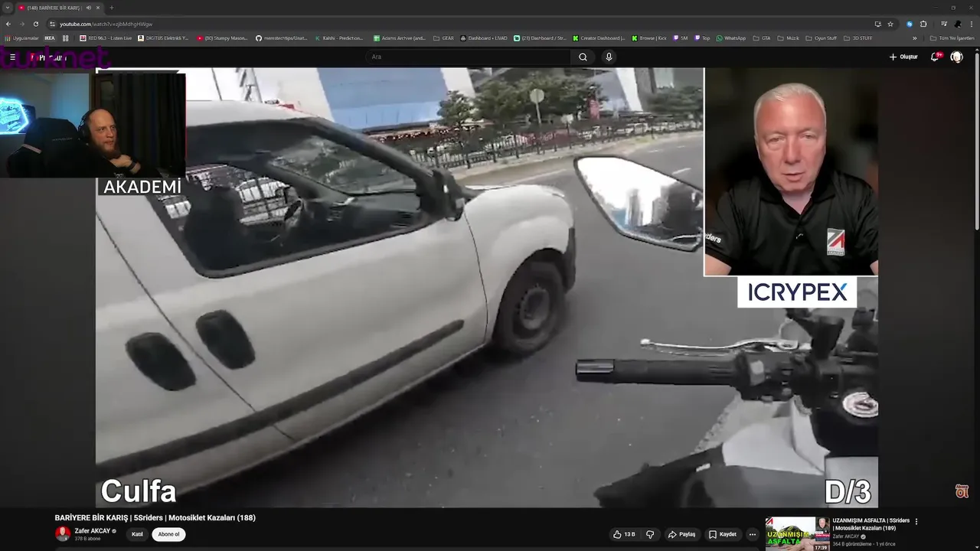Open the Zafer AKCAY channel avatar

[x=63, y=534]
